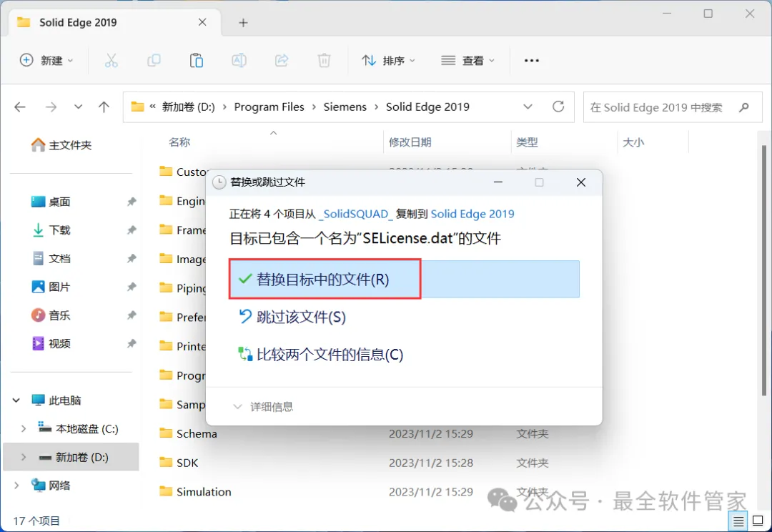Expand the 网络 tree node
Viewport: 772px width, 532px height.
click(16, 486)
